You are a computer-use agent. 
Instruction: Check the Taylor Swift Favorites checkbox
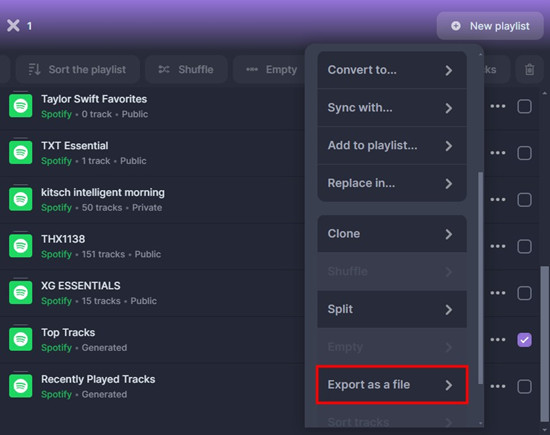(x=524, y=106)
